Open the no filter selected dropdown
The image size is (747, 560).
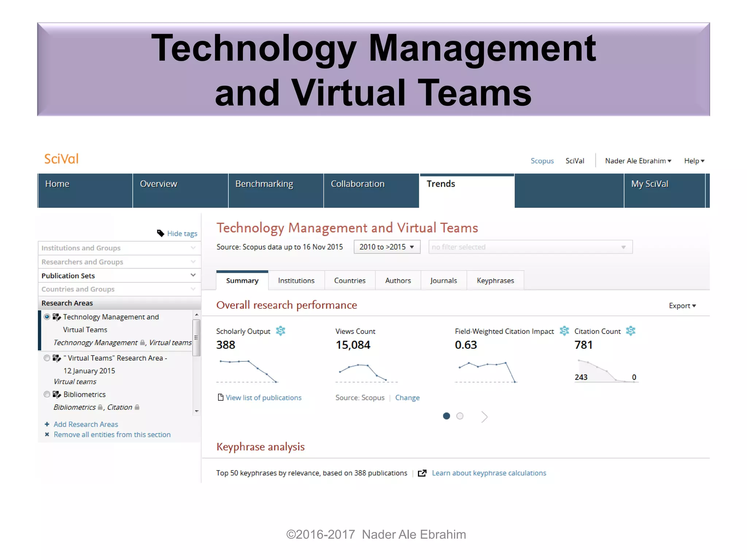coord(531,247)
